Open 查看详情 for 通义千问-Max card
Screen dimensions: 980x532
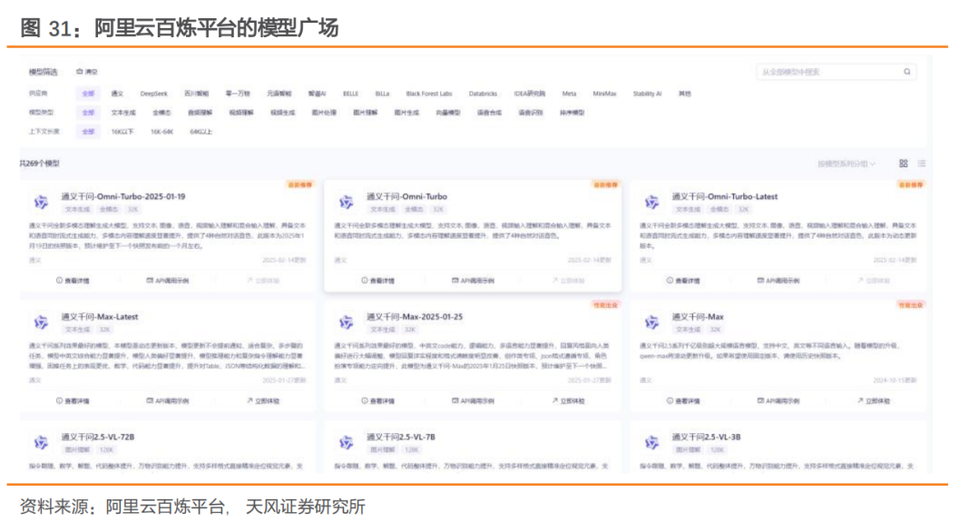[683, 400]
